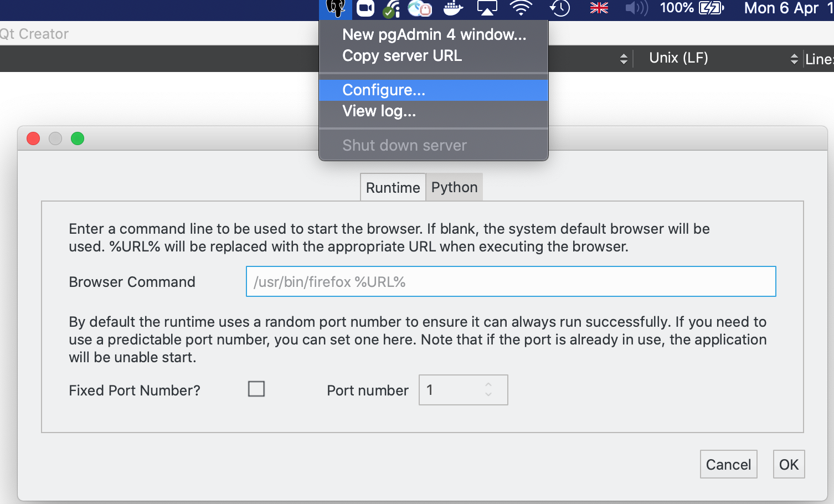Increase the Port number with up arrow
834x504 pixels.
coord(488,385)
